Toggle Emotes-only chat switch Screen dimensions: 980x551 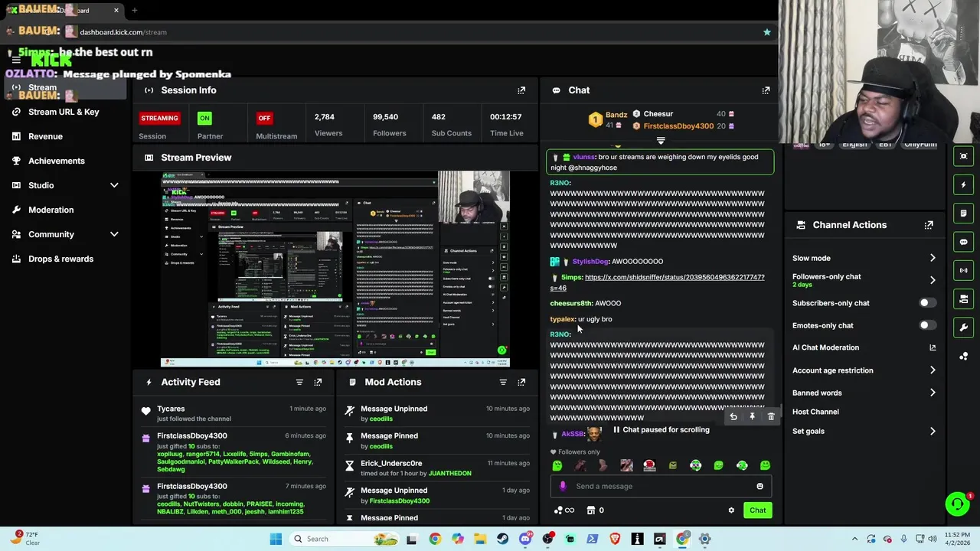[x=926, y=325]
